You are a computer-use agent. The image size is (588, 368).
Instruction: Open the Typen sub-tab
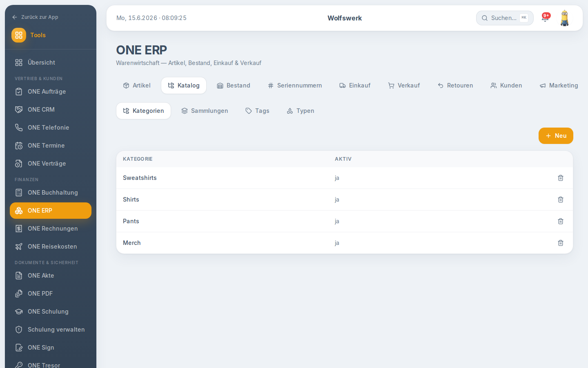point(301,111)
